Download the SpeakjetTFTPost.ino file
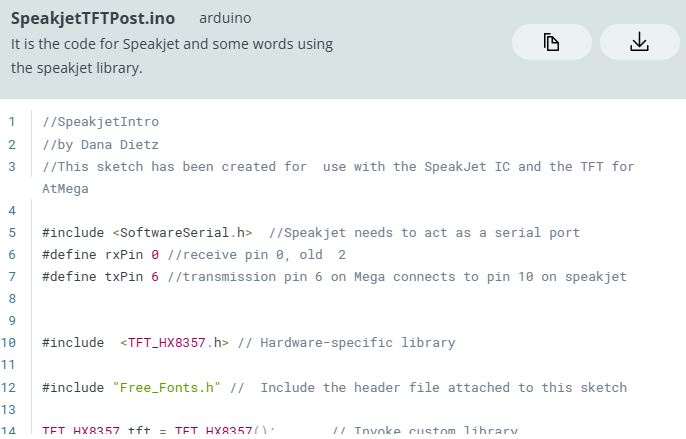This screenshot has width=686, height=439. pos(640,42)
